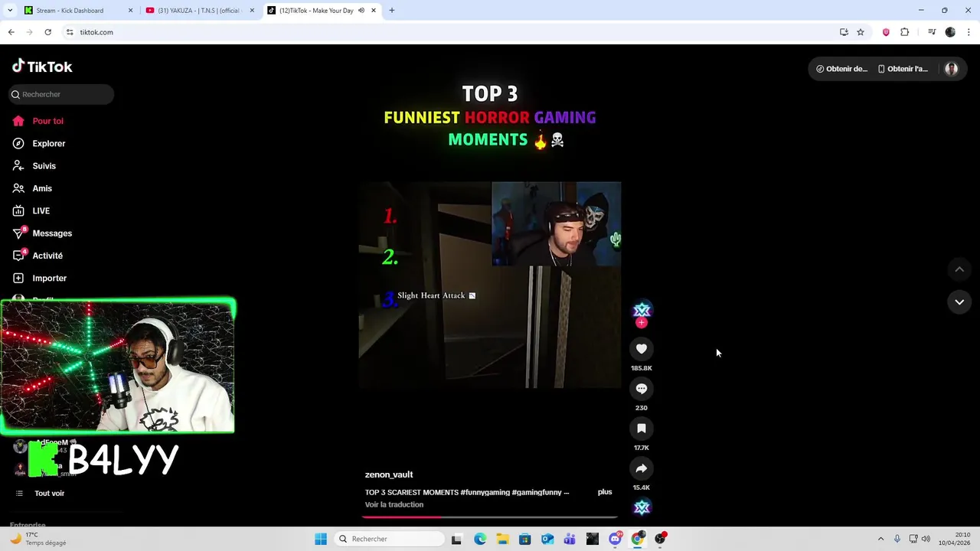Open the sound disc icon below the share count
This screenshot has height=551, width=980.
click(x=642, y=507)
